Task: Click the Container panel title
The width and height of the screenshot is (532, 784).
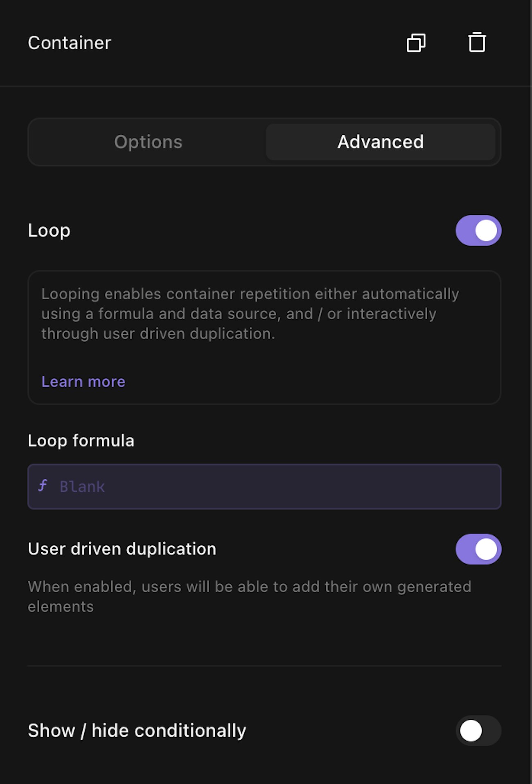Action: (x=69, y=43)
